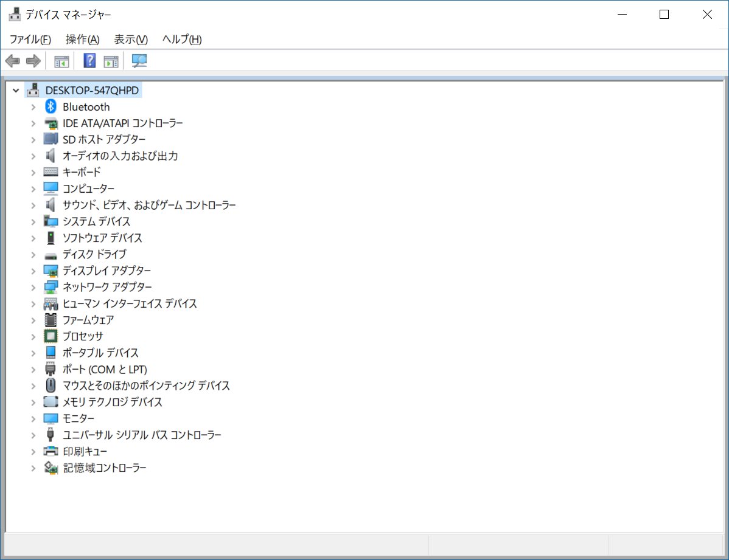Open the ヘルプ(H) menu
Image resolution: width=729 pixels, height=560 pixels.
tap(182, 40)
